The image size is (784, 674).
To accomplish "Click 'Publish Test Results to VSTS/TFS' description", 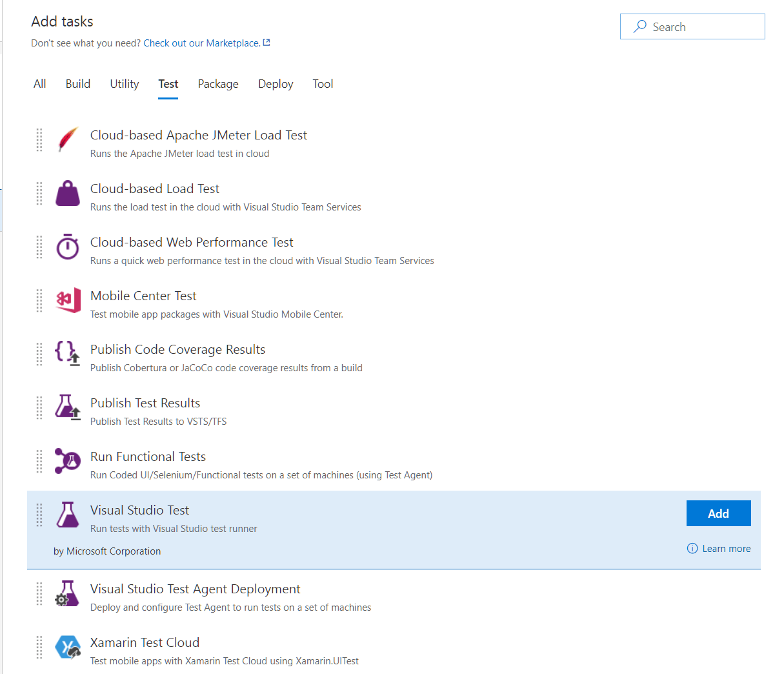I will pyautogui.click(x=159, y=422).
